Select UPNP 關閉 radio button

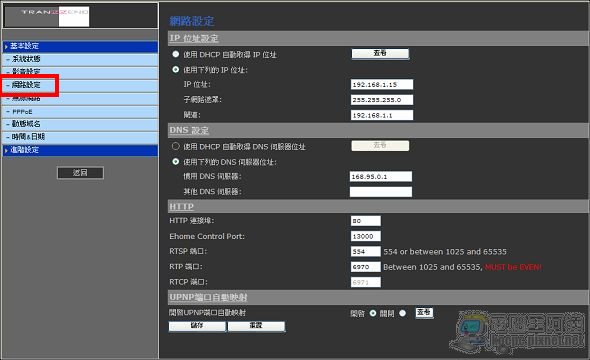coord(403,313)
